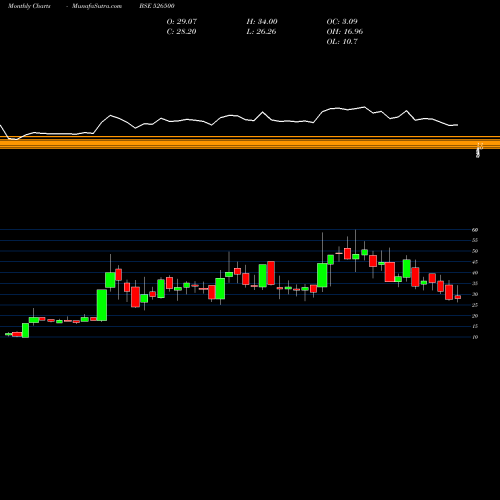Screen dimensions: 500x500
Task: Select the 30 price axis label
Action: [475, 294]
